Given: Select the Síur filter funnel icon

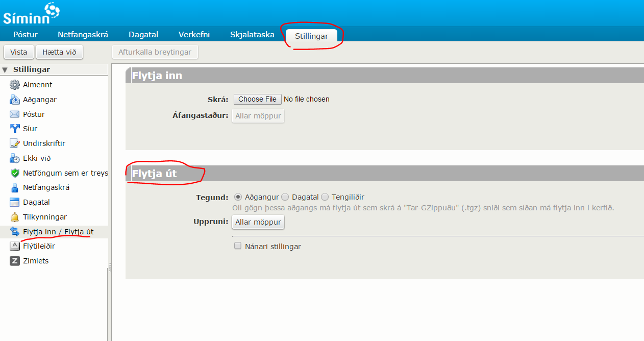Looking at the screenshot, I should (x=14, y=129).
